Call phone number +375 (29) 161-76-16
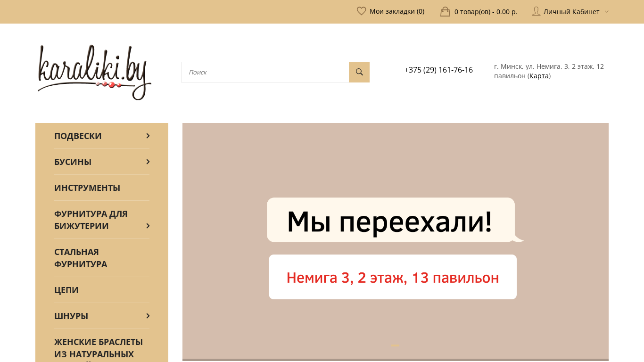The width and height of the screenshot is (644, 362). [438, 70]
